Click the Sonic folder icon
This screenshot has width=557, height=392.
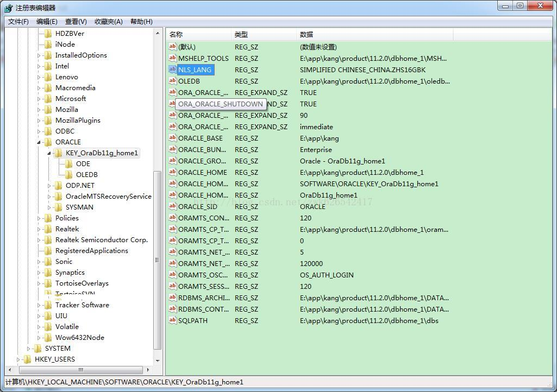tap(48, 262)
